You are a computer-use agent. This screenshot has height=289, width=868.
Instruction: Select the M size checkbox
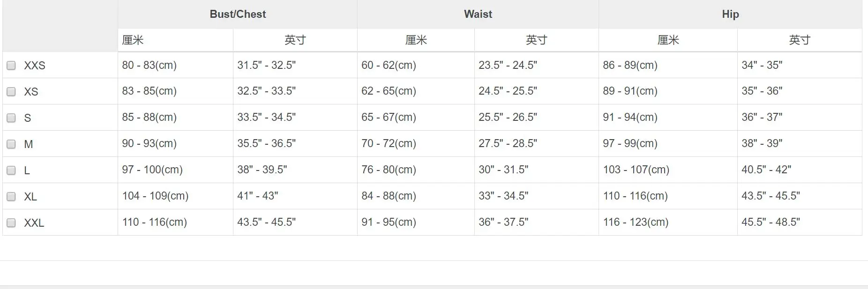(x=11, y=144)
